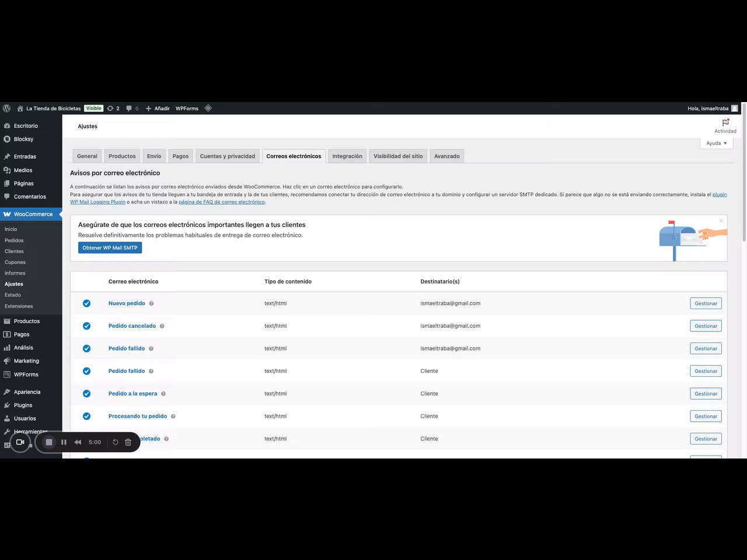Open the Visibilidad del sitio tab

pos(398,156)
